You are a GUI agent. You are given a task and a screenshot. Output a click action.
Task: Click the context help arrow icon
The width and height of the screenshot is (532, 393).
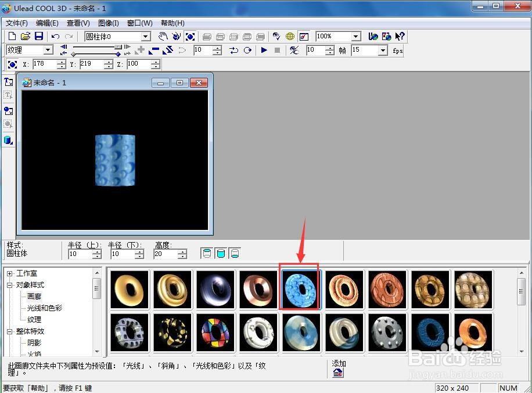(400, 37)
